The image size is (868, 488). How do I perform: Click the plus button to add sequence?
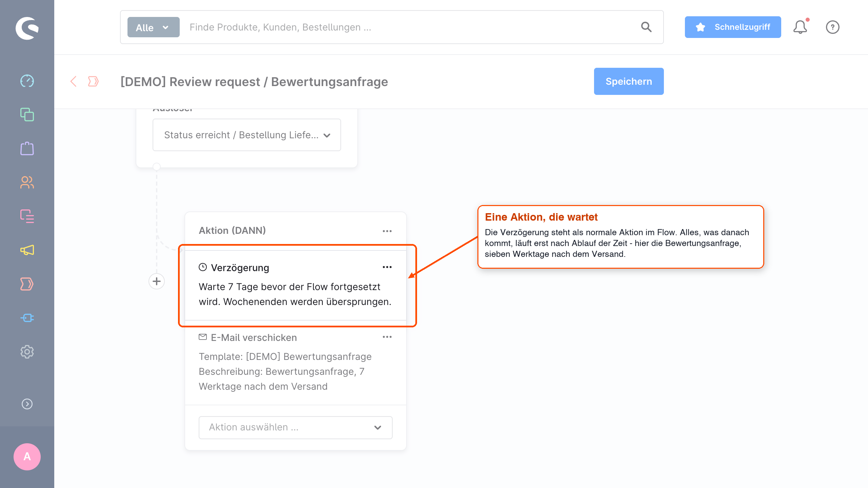pyautogui.click(x=157, y=281)
